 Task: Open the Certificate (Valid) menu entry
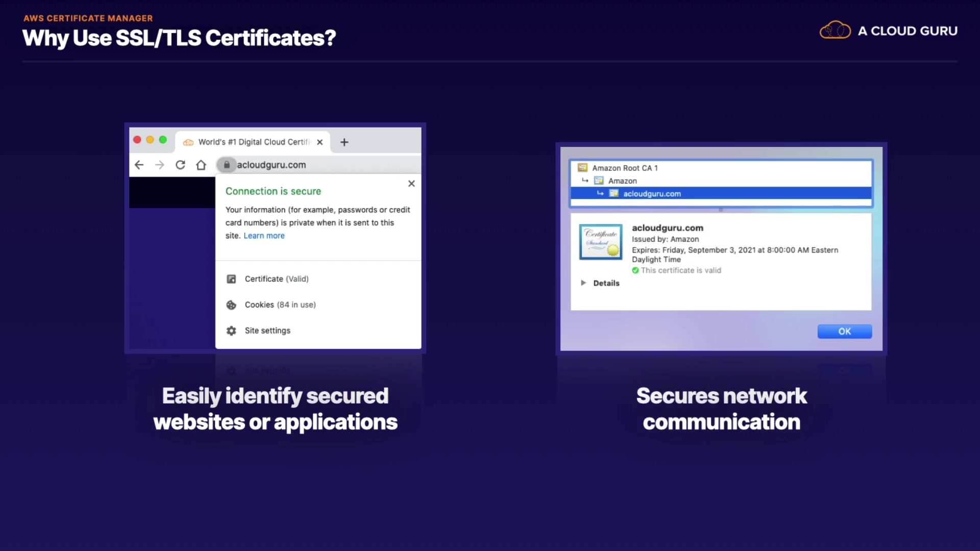click(x=276, y=279)
